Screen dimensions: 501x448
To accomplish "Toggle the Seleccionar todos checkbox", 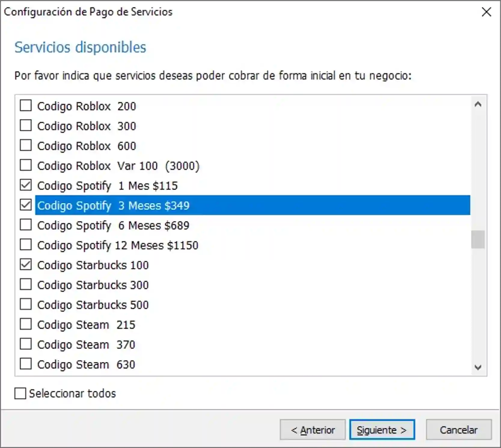I will coord(20,393).
